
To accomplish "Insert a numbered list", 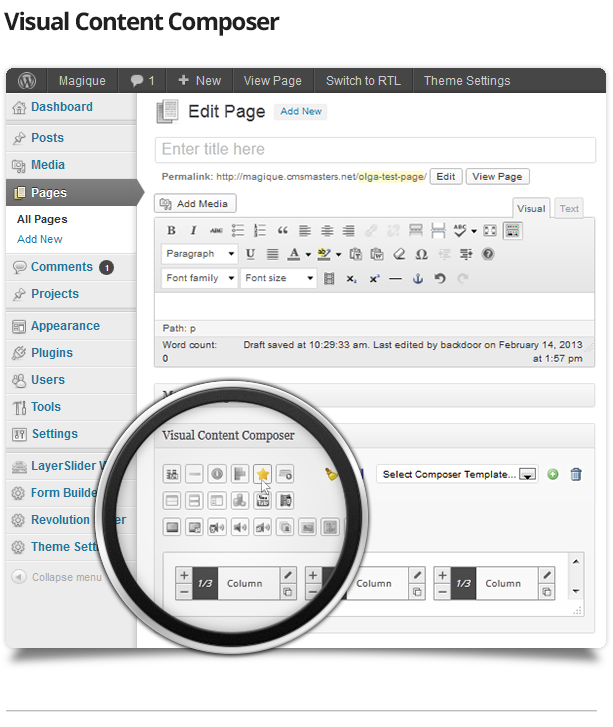I will 260,230.
